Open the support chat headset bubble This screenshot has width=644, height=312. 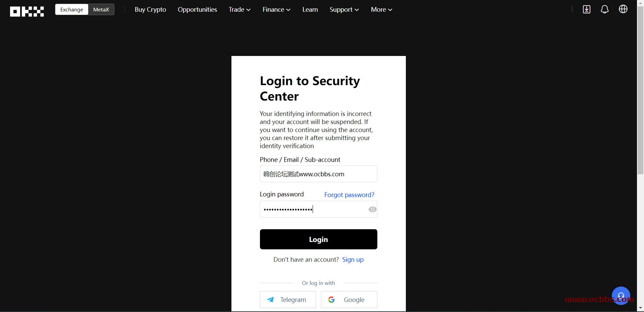point(621,296)
